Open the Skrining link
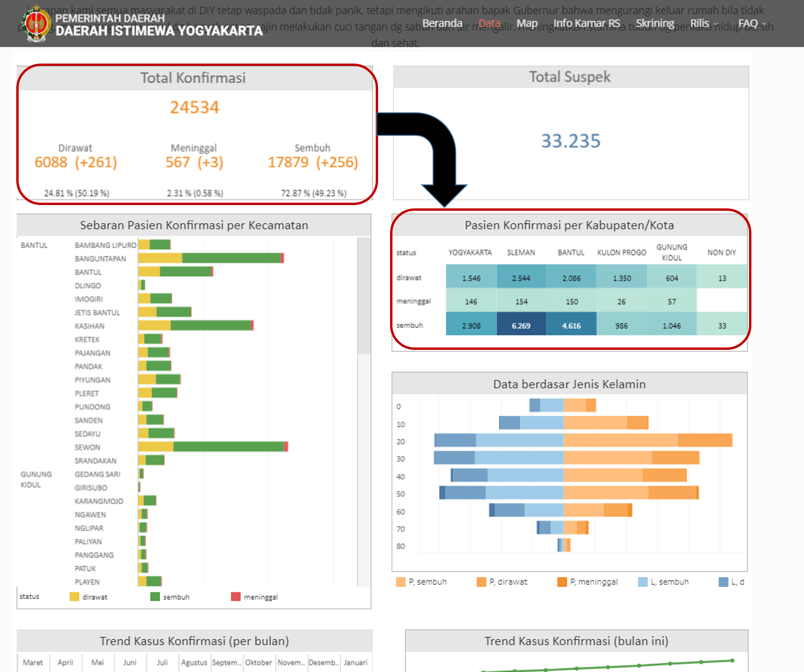Viewport: 804px width, 672px height. pos(654,23)
